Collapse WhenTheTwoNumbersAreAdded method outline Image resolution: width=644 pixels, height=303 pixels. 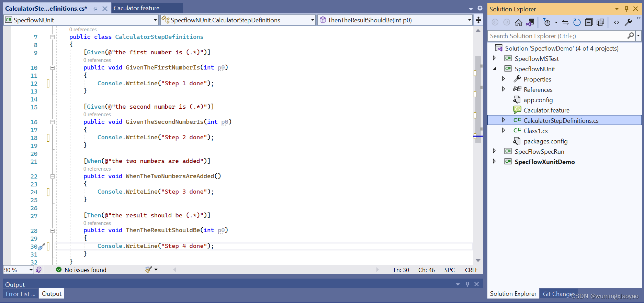pos(53,176)
